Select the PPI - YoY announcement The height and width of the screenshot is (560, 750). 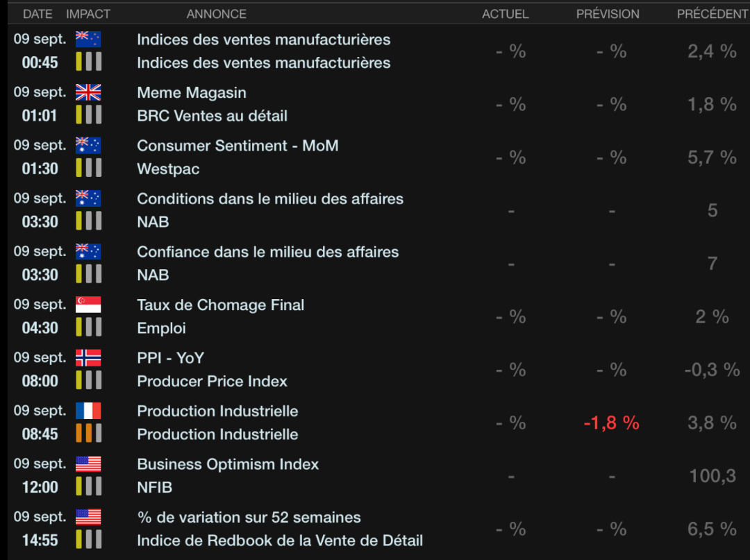(x=170, y=358)
